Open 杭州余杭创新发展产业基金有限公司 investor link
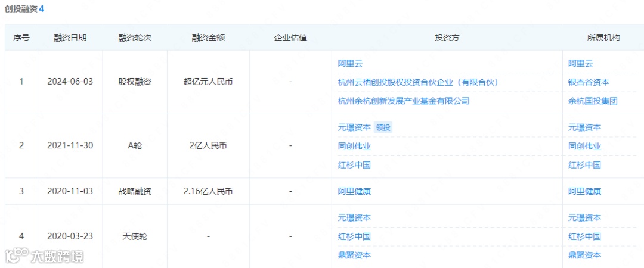The width and height of the screenshot is (644, 268). [x=403, y=101]
